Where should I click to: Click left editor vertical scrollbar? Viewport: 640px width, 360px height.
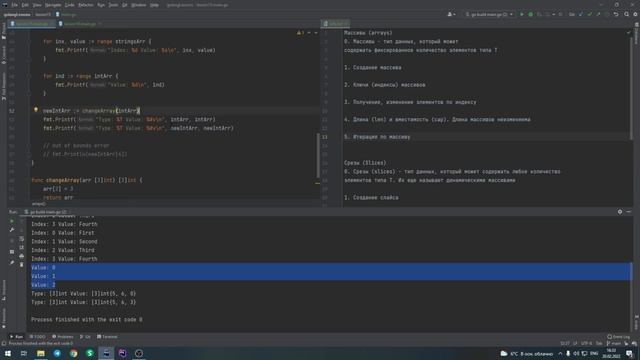pyautogui.click(x=318, y=155)
